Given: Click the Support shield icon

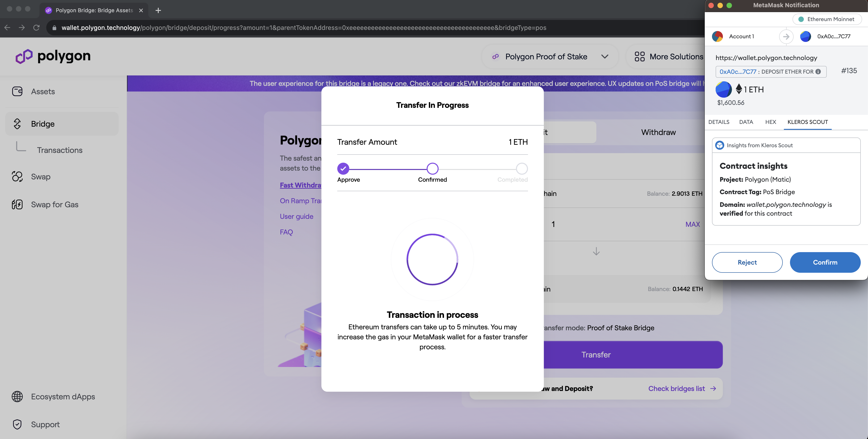Looking at the screenshot, I should 17,424.
